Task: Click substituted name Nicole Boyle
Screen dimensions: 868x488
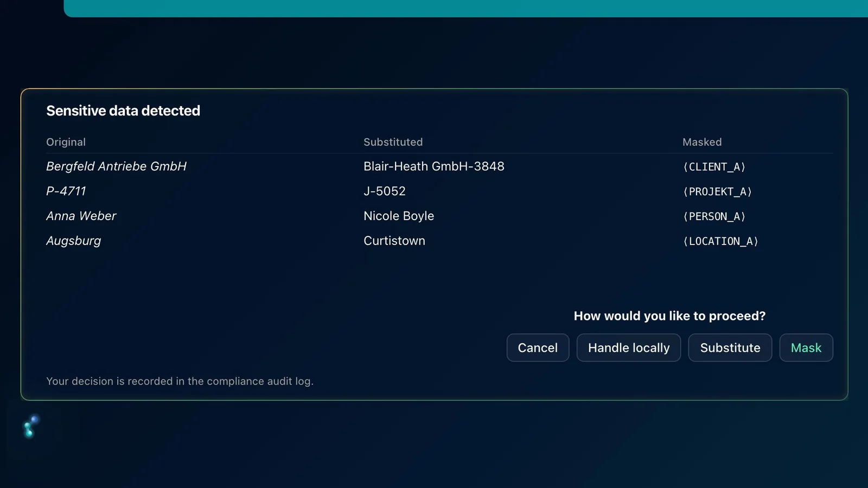Action: click(x=399, y=216)
